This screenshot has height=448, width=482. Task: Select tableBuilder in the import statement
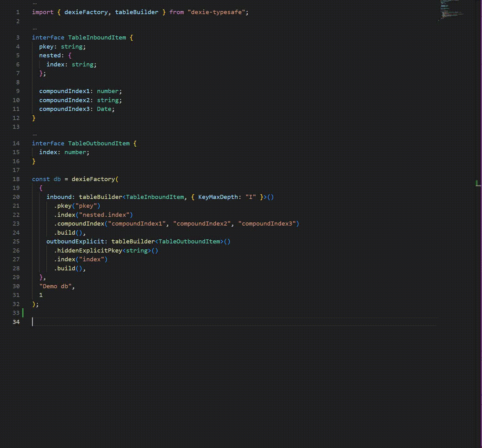click(137, 12)
